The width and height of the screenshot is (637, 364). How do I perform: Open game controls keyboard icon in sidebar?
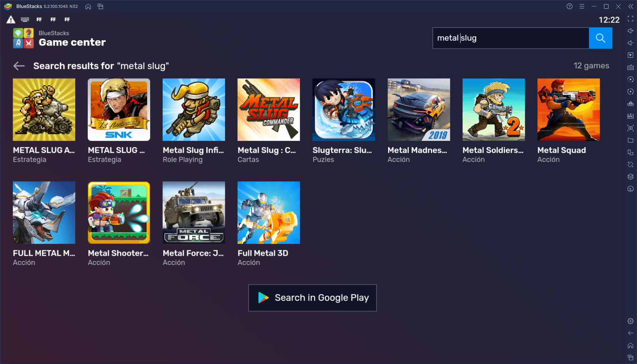click(631, 67)
